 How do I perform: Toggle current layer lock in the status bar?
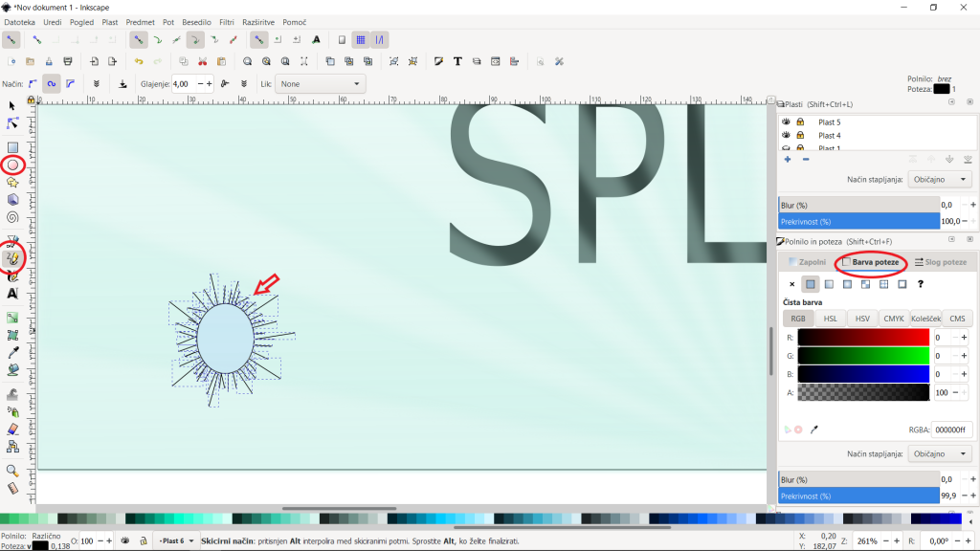point(144,540)
